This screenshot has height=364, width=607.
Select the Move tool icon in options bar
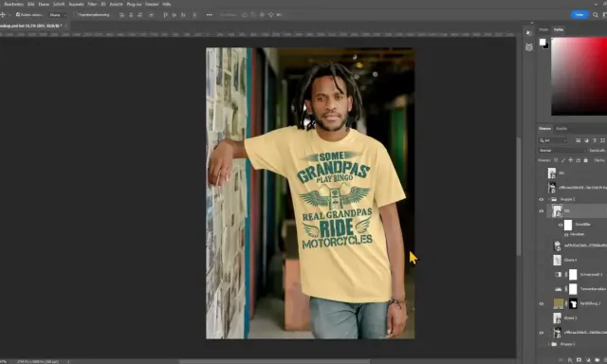tap(3, 15)
